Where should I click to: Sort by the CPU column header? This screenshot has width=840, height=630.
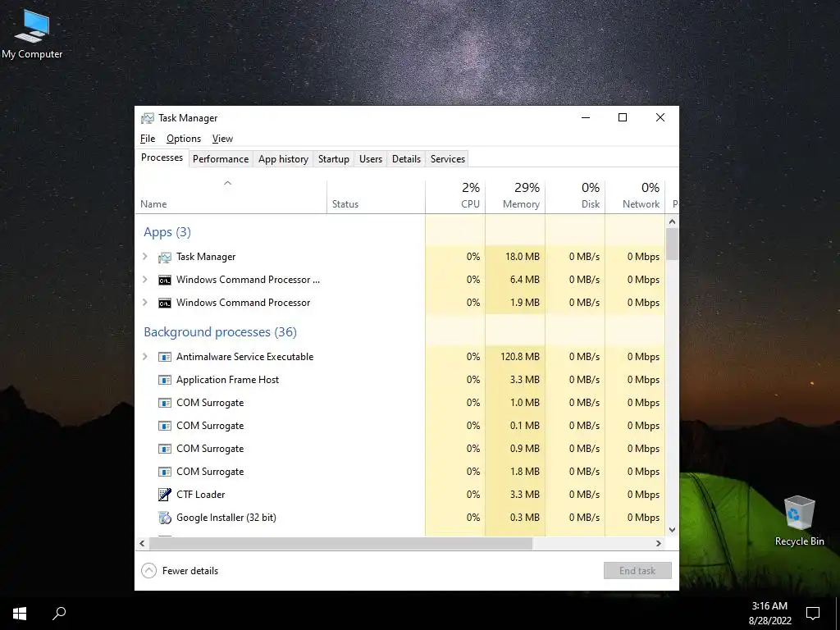pos(455,196)
